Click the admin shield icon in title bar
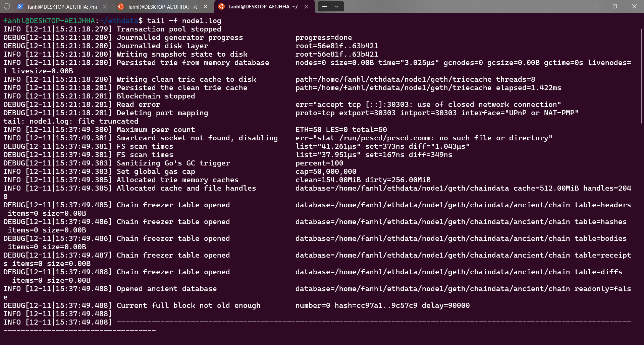 7,6
